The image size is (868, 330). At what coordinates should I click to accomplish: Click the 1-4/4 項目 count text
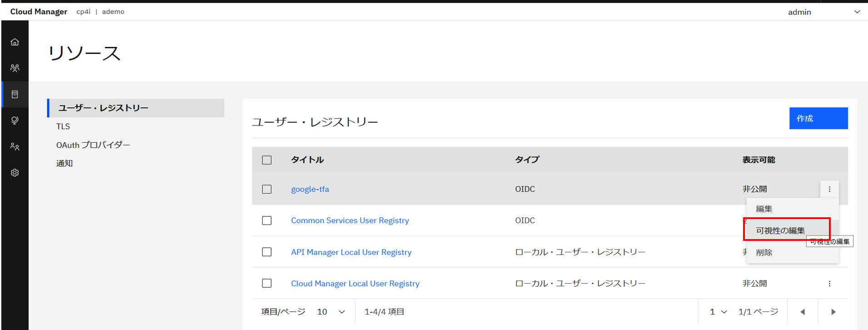pyautogui.click(x=384, y=312)
